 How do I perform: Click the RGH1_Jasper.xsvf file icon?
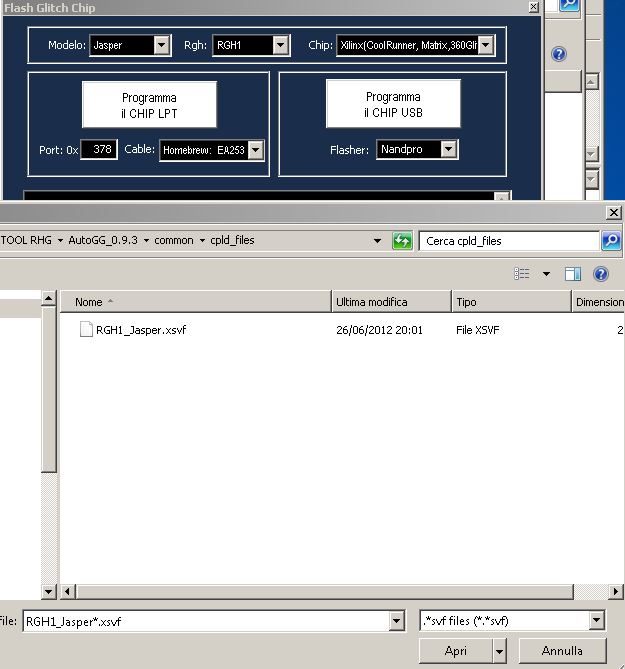pos(86,329)
